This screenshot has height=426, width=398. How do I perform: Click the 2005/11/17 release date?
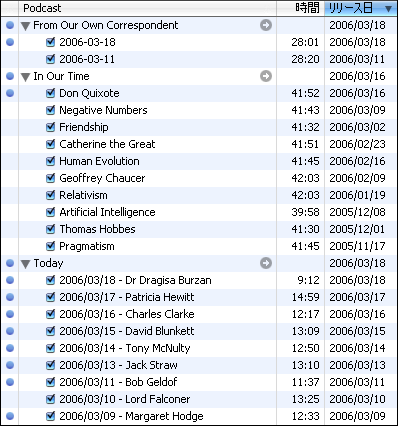tap(357, 246)
